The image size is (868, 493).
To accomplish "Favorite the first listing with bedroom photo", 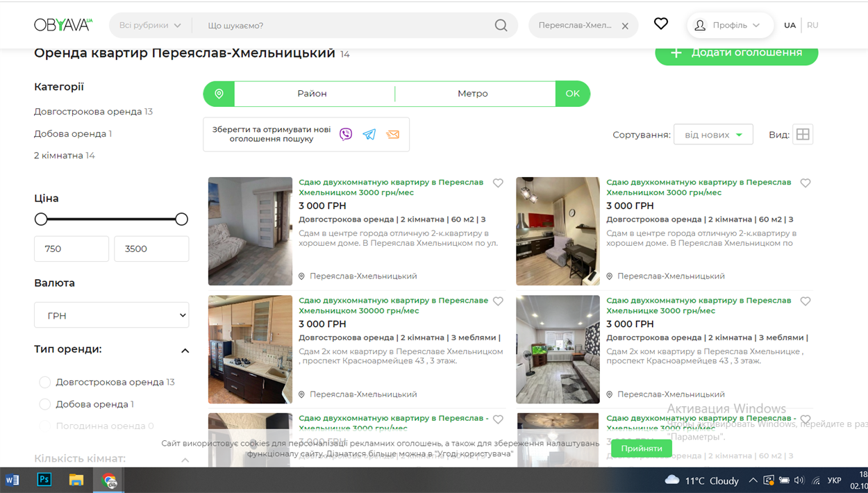I will (x=498, y=183).
